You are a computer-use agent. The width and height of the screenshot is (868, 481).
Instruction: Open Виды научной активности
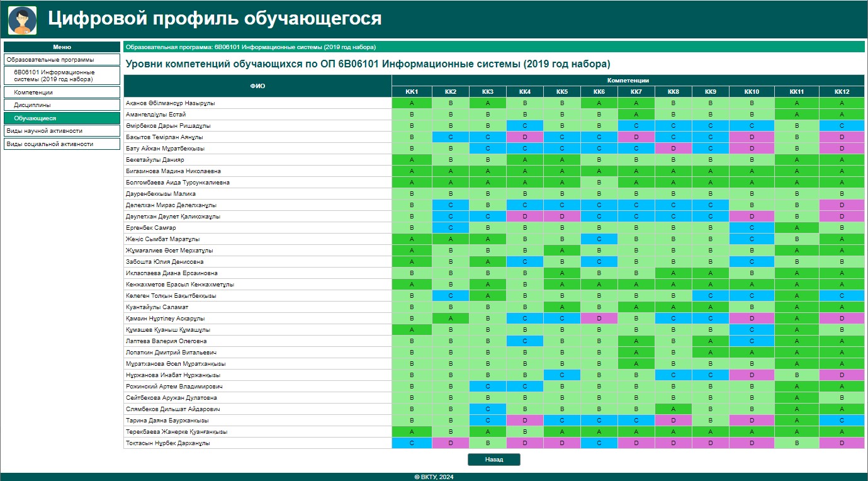(62, 131)
